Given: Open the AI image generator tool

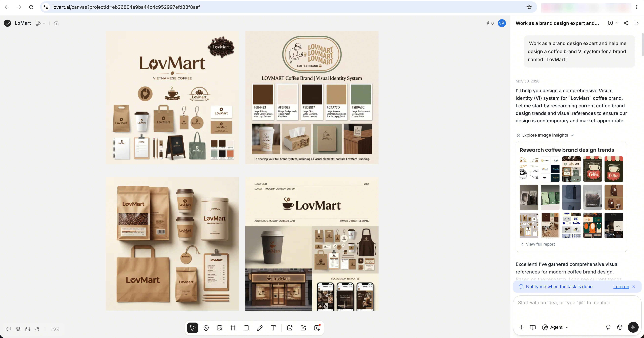Looking at the screenshot, I should [x=290, y=328].
